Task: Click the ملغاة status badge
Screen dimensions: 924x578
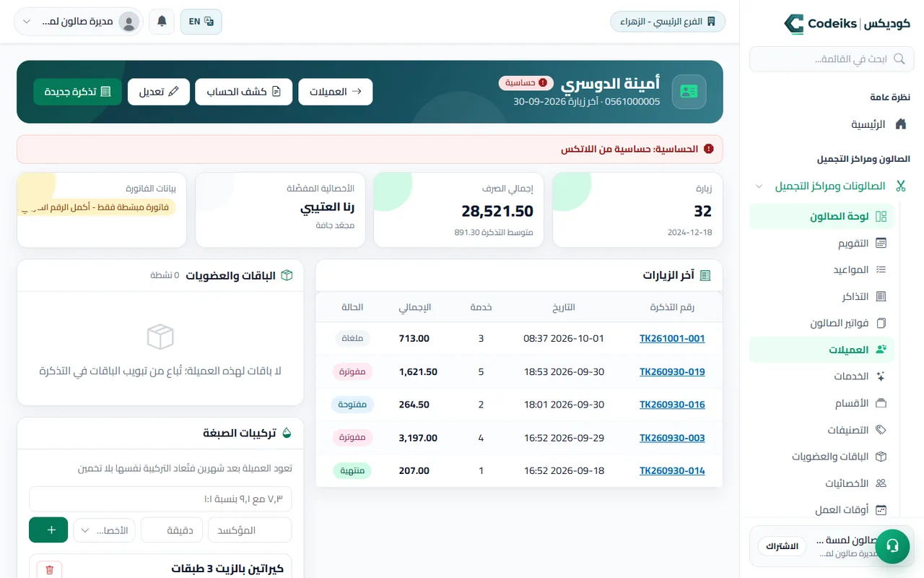Action: click(x=352, y=338)
